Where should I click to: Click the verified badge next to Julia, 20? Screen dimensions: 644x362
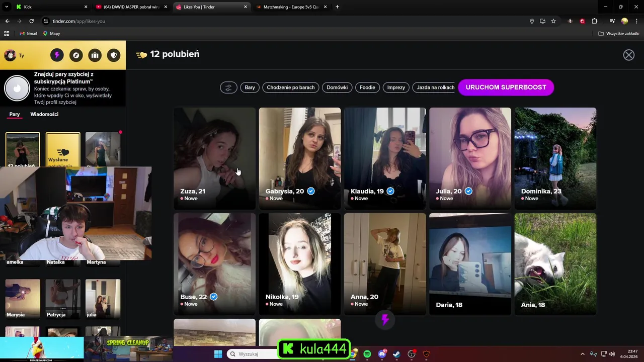point(468,191)
